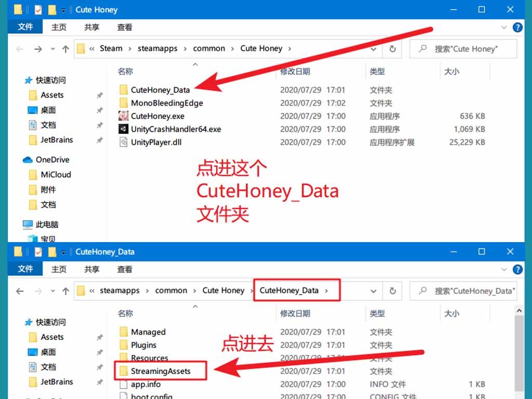
Task: Click properties icon in Cute Honey title bar
Action: coord(38,10)
